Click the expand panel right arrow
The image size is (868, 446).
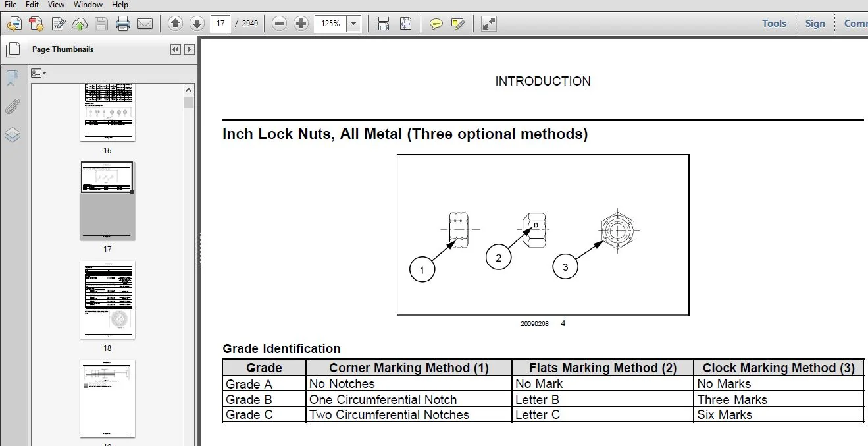190,49
